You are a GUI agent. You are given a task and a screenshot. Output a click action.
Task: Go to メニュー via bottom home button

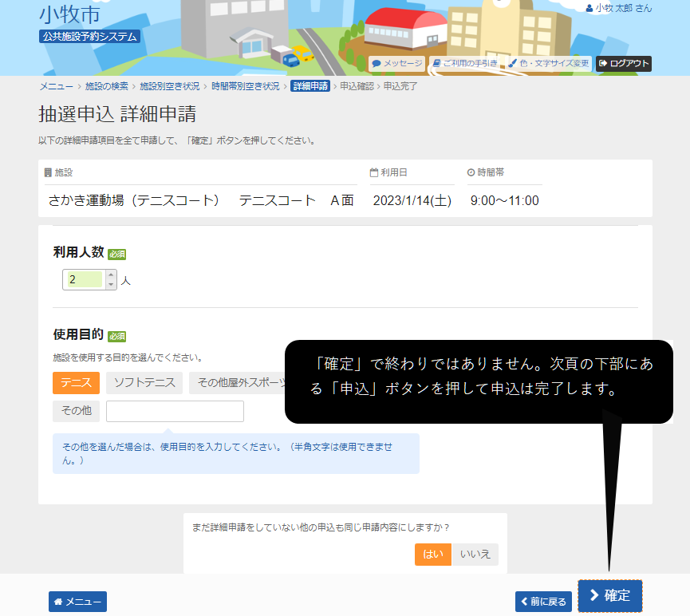(77, 602)
